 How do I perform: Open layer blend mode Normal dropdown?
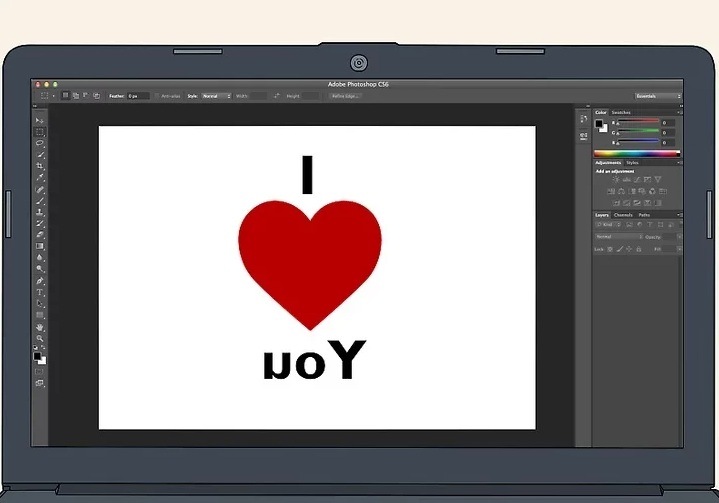click(x=619, y=237)
